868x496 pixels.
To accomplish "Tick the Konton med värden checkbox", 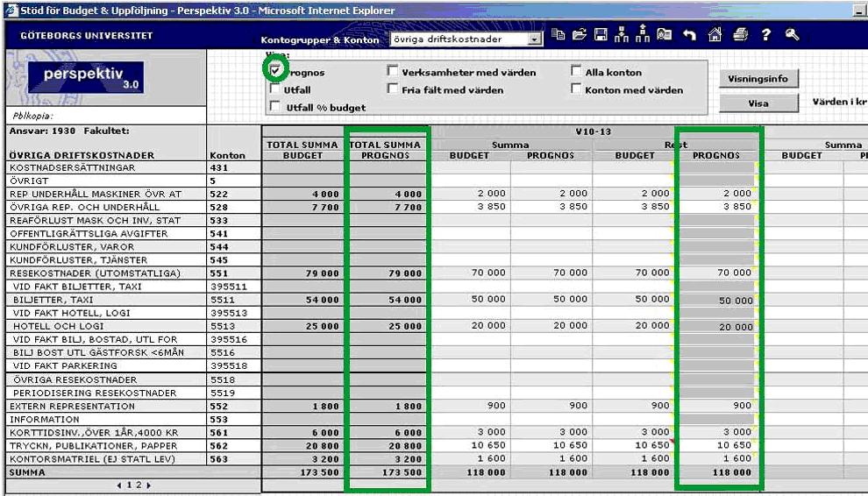I will point(576,89).
